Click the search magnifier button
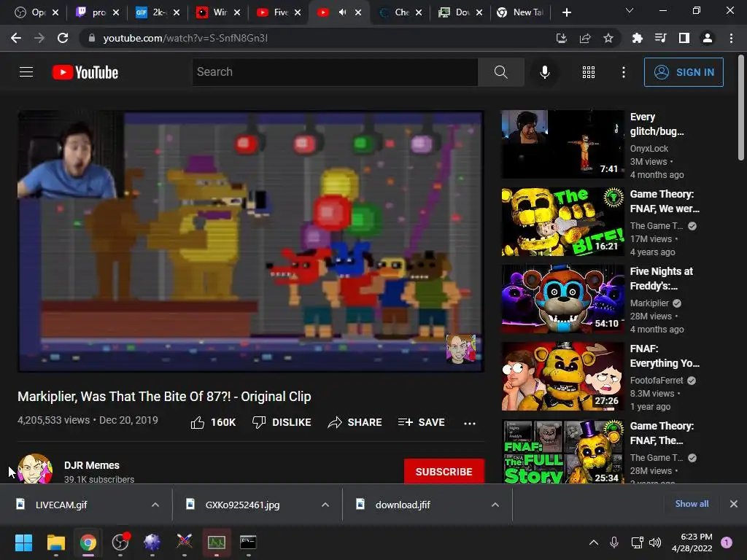Image resolution: width=747 pixels, height=560 pixels. [x=500, y=72]
